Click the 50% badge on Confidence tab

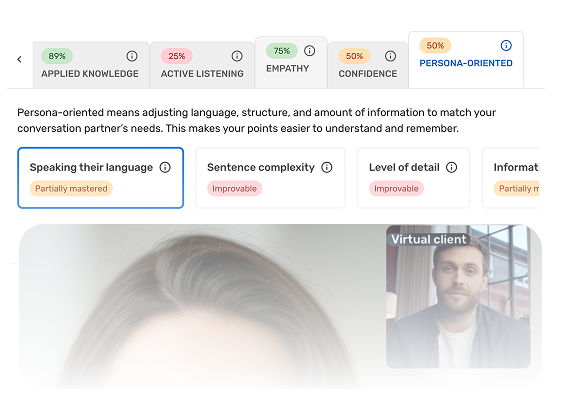[354, 56]
